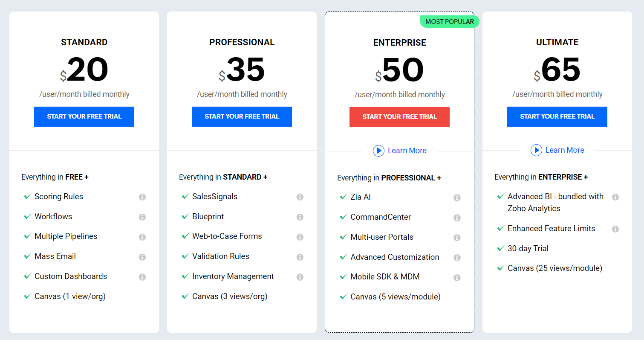The image size is (644, 340).
Task: Play the Enterprise Learn More video icon
Action: 378,151
